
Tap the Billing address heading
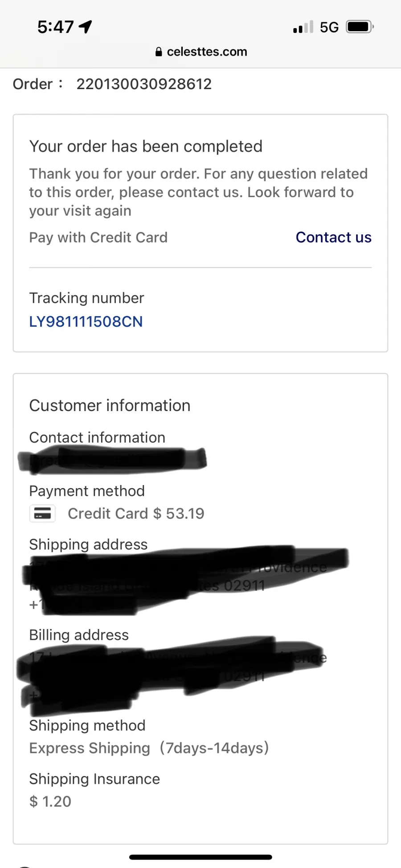click(79, 635)
